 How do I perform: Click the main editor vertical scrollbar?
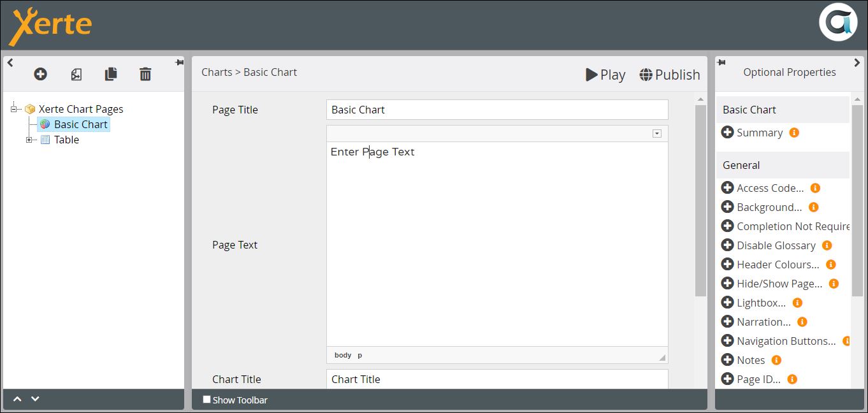[700, 200]
